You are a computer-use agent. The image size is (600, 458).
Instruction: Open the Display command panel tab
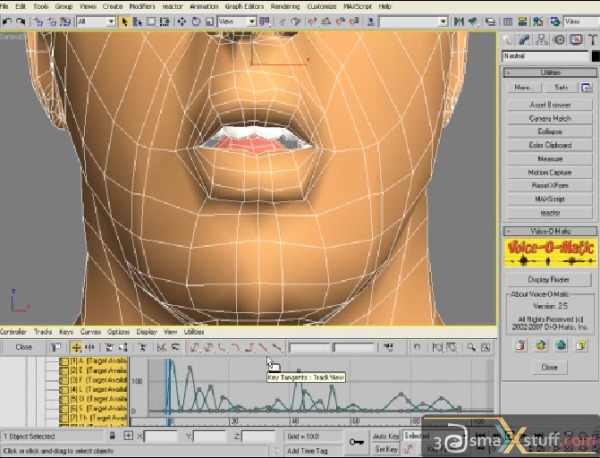pyautogui.click(x=576, y=40)
